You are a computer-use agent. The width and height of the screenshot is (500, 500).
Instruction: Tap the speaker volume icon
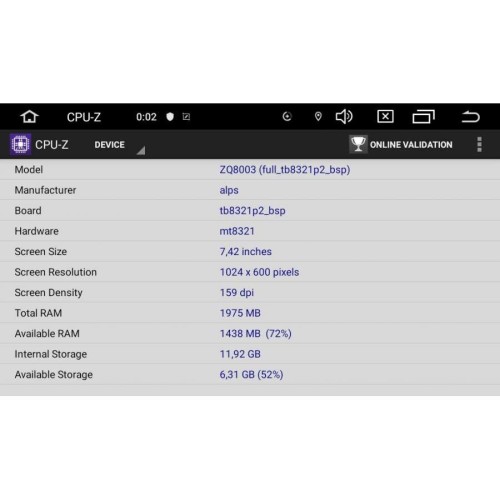(x=344, y=117)
